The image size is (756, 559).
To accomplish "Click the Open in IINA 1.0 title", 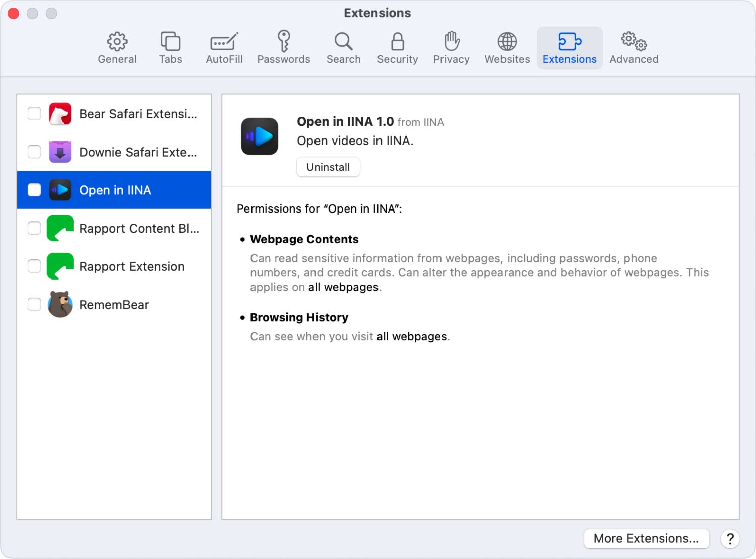I will tap(345, 121).
